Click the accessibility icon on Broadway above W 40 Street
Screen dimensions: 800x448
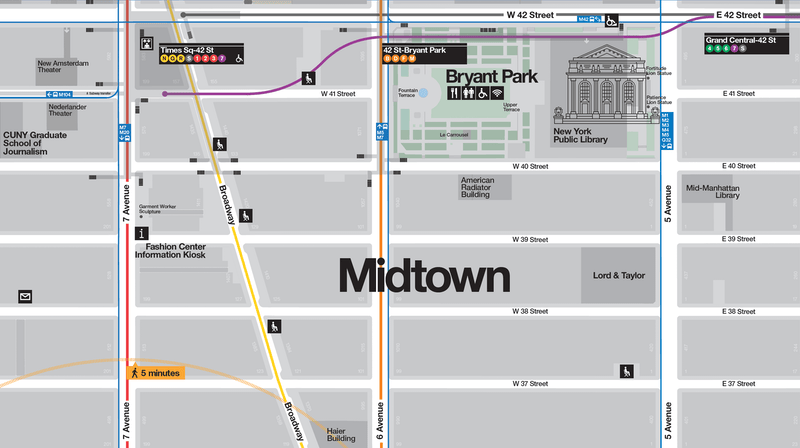[220, 144]
